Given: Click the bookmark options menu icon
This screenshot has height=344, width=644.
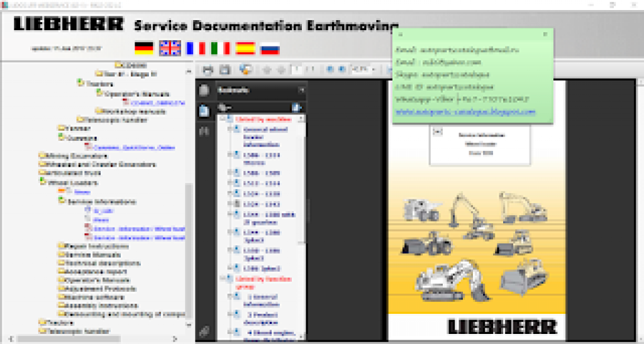Looking at the screenshot, I should (225, 108).
